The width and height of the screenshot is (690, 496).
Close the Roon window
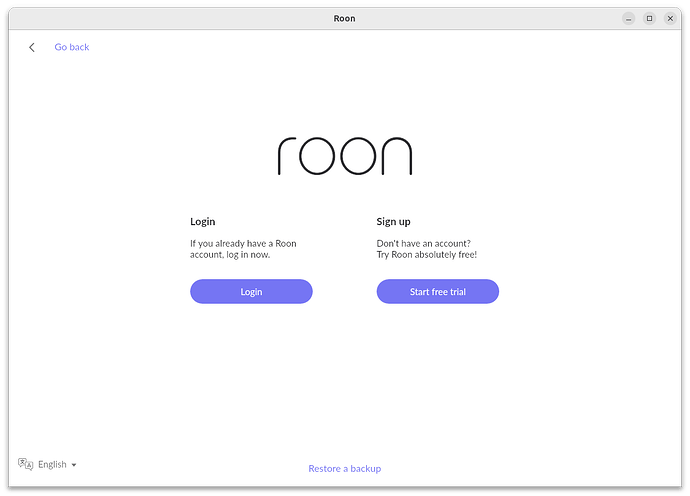tap(670, 18)
